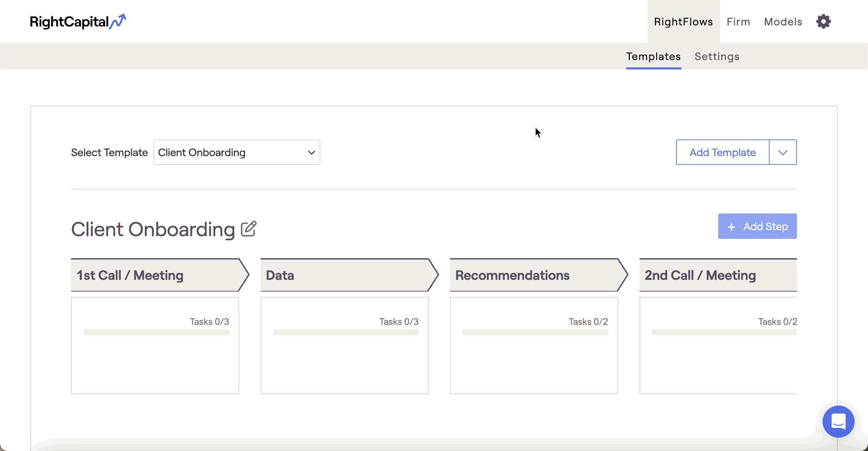Screen dimensions: 868x451
Task: Expand the Add Template arrow dropdown
Action: 783,152
